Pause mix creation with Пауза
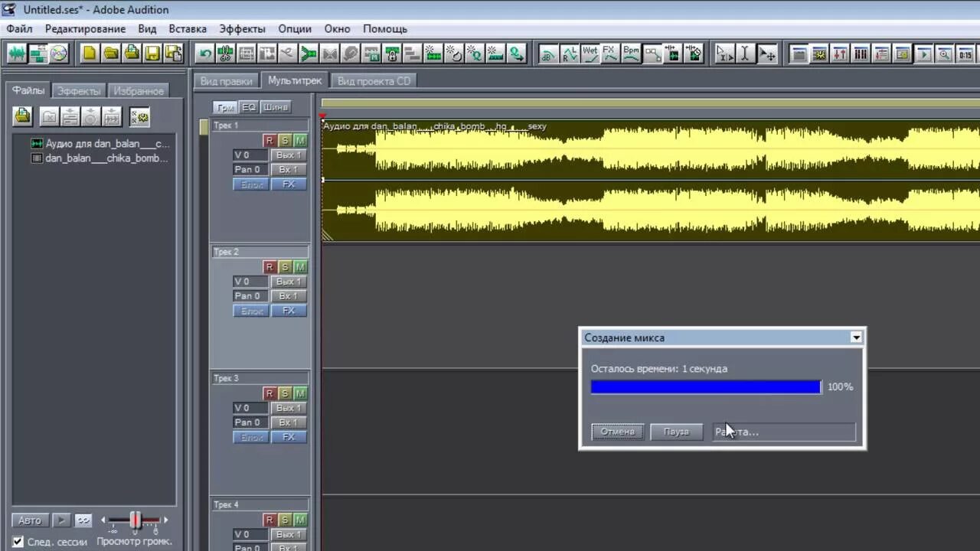 point(676,432)
